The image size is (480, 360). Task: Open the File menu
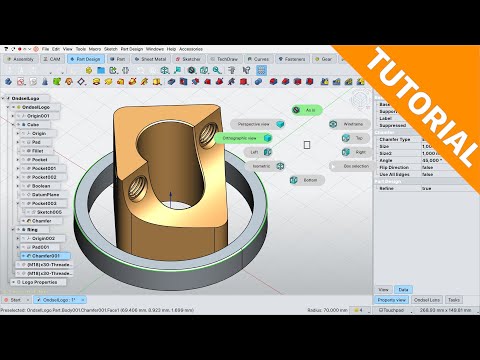[x=45, y=49]
